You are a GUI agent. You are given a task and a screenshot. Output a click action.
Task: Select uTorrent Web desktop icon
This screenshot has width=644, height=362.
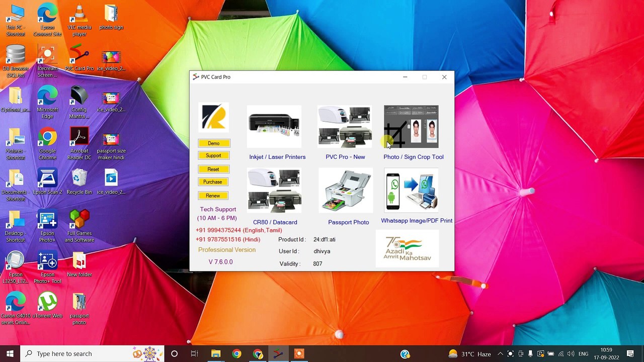coord(47,306)
